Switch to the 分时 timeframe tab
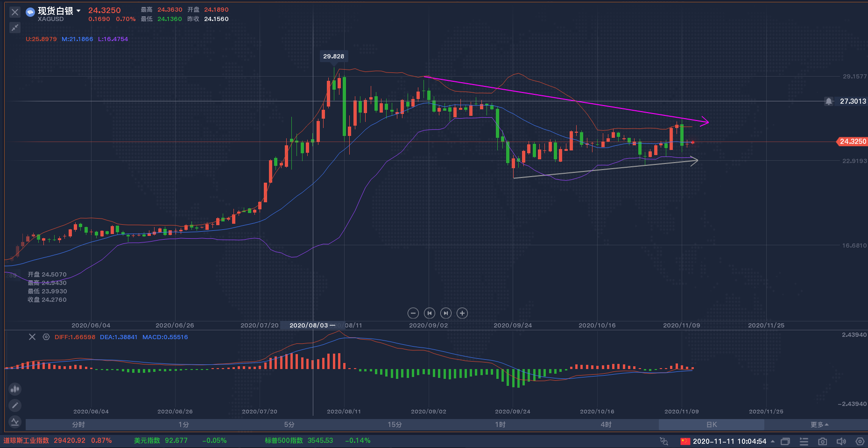The height and width of the screenshot is (448, 868). click(x=78, y=425)
